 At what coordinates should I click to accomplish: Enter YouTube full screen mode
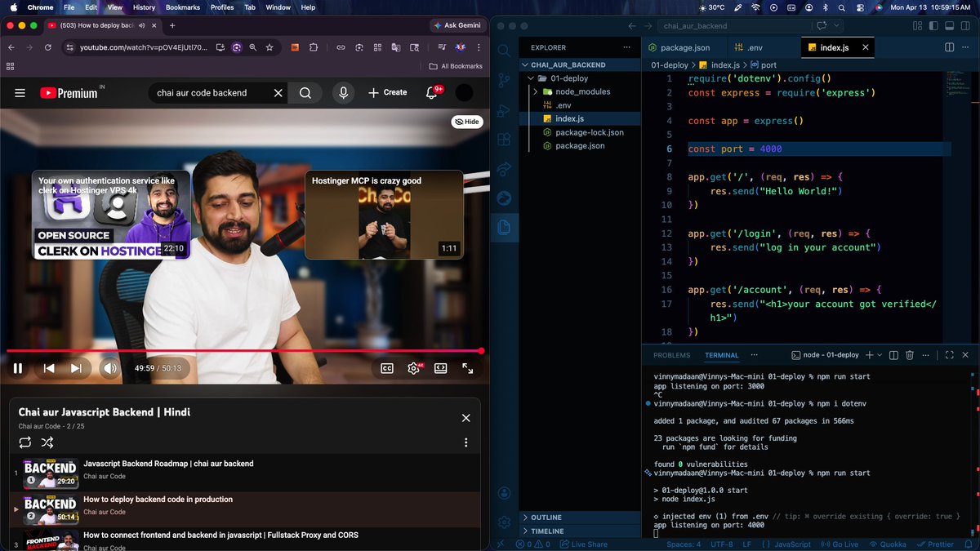pos(468,368)
